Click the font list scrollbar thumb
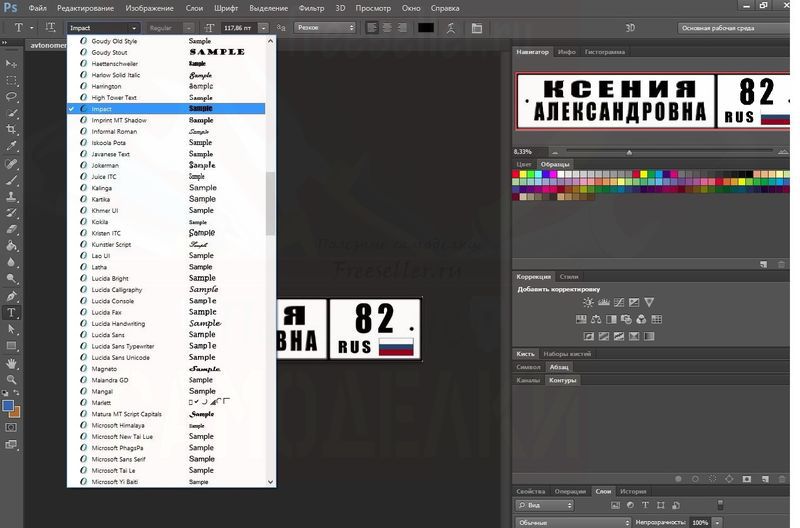Image resolution: width=800 pixels, height=528 pixels. coord(270,203)
